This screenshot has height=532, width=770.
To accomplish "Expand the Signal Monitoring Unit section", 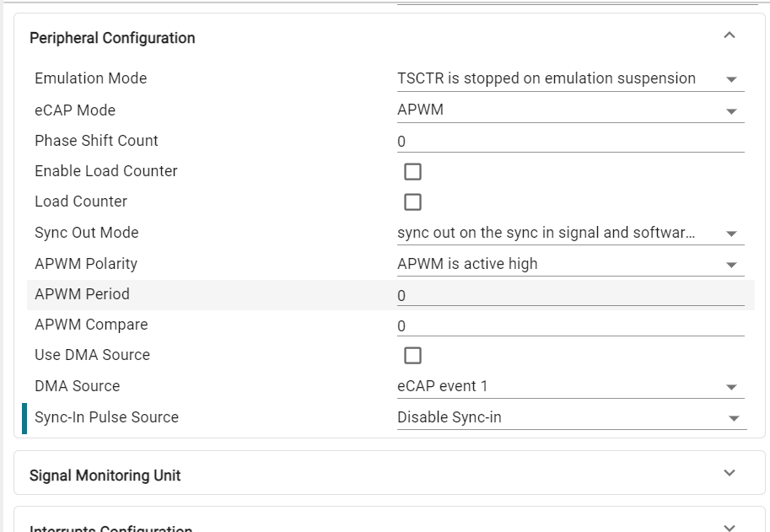I will [x=730, y=473].
